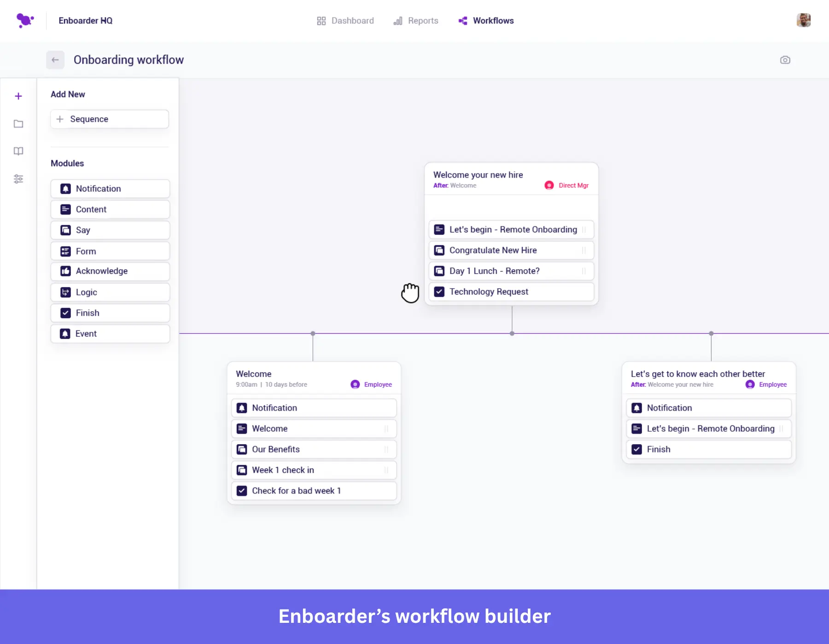Click the 10 days before timing text

(286, 384)
